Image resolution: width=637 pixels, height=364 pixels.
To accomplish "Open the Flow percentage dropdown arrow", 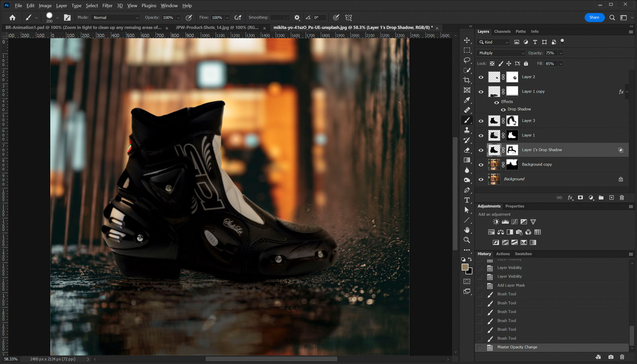I will [227, 18].
